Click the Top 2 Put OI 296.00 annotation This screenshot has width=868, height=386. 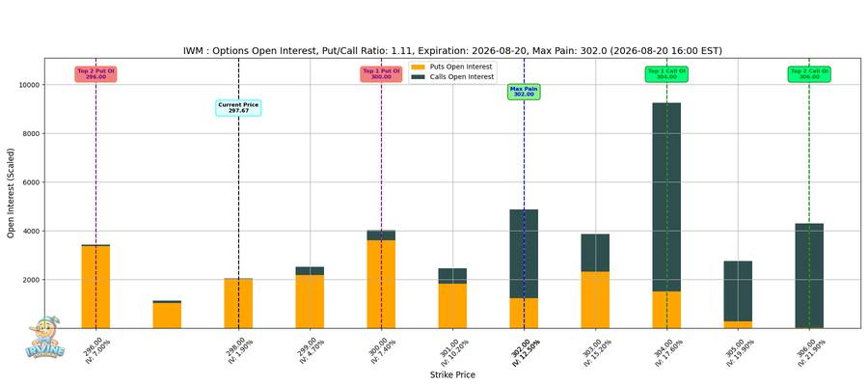pos(95,74)
